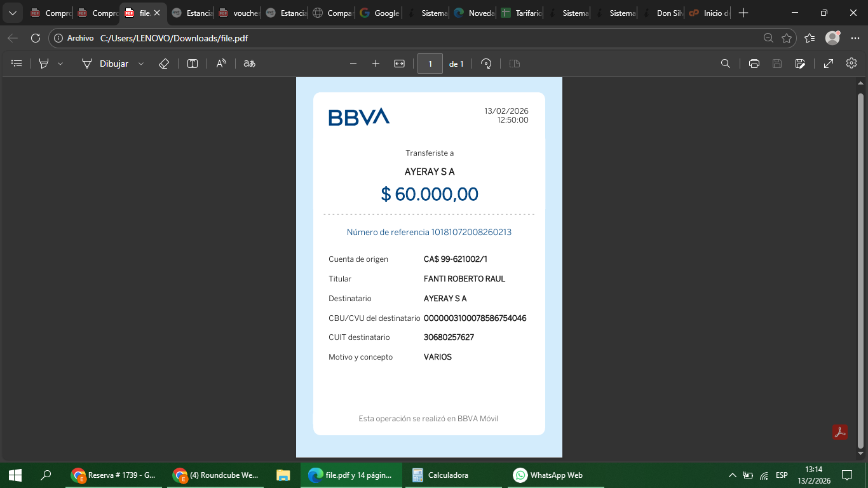
Task: Switch to the Tarifario tab
Action: 521,13
